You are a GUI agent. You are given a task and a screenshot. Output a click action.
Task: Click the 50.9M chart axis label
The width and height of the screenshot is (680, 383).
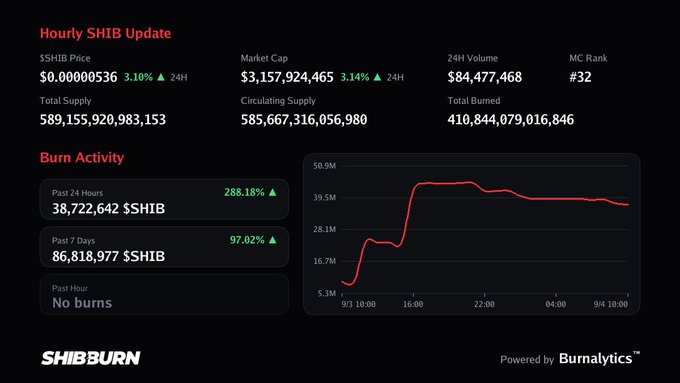pos(324,166)
